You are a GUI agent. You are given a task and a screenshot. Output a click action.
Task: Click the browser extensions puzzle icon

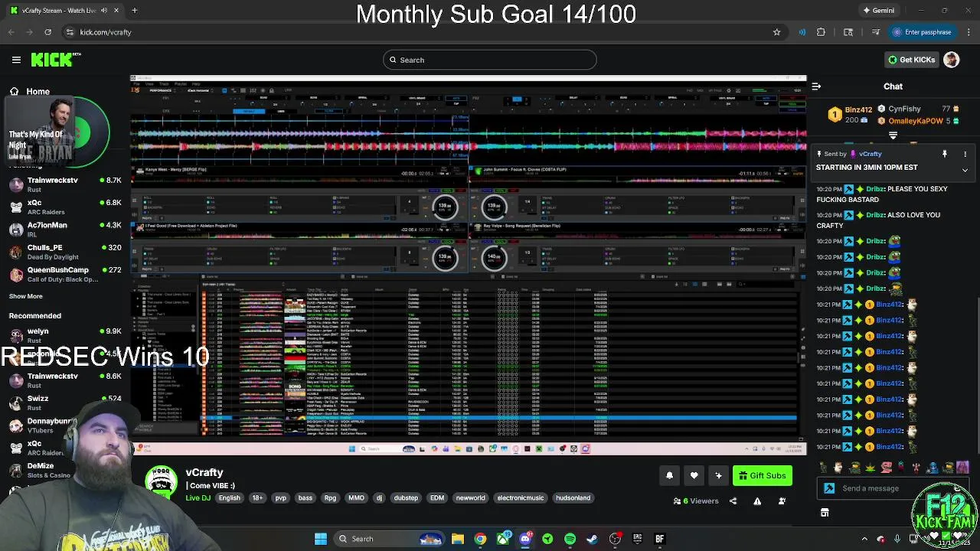point(821,32)
